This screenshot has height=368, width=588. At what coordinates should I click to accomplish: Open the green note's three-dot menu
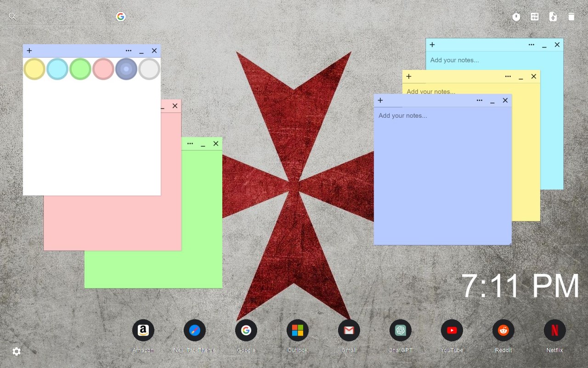point(190,144)
